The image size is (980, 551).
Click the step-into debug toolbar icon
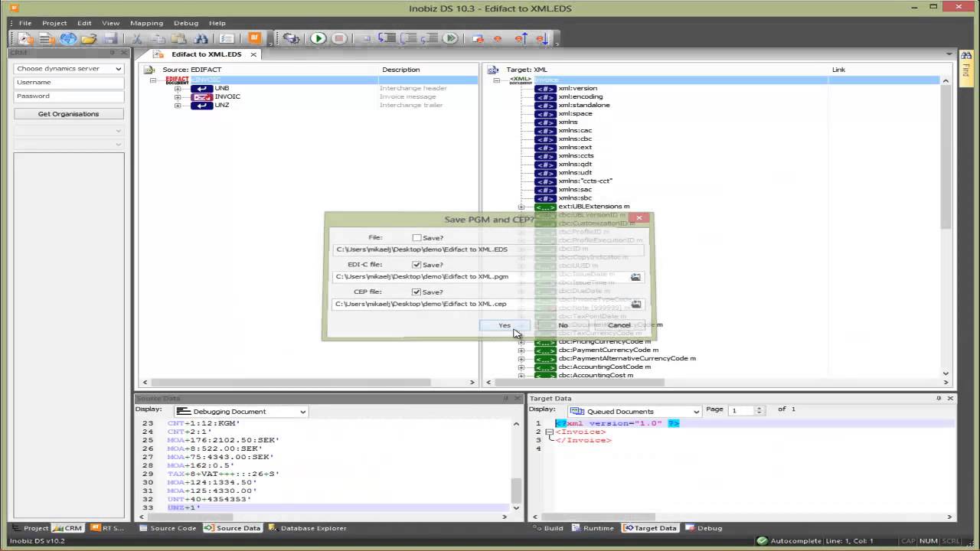pyautogui.click(x=387, y=38)
